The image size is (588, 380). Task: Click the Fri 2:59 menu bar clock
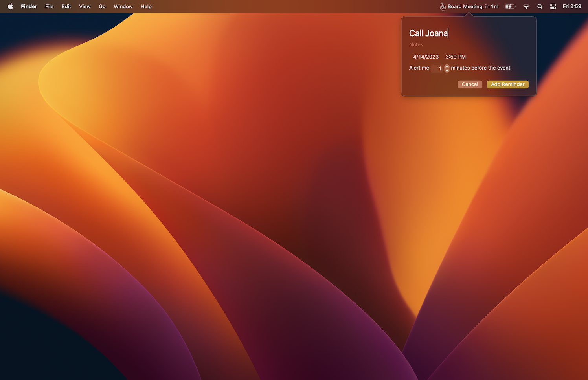pos(571,6)
